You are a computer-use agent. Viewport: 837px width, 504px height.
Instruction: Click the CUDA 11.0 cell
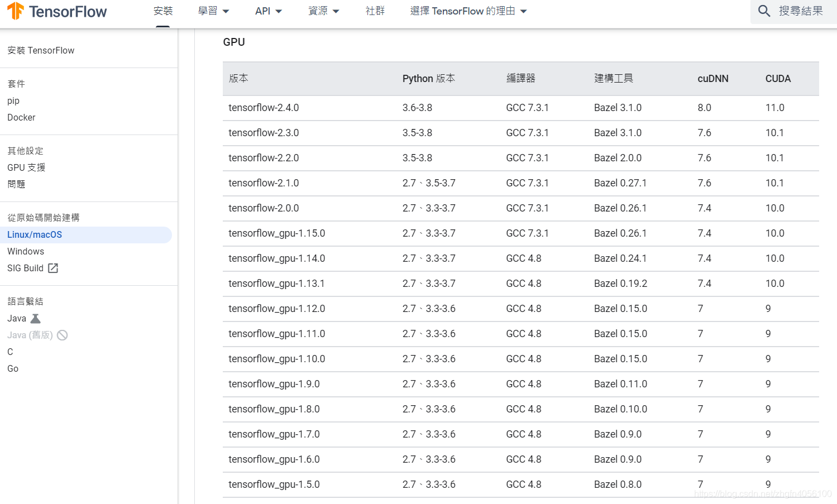[x=774, y=108]
